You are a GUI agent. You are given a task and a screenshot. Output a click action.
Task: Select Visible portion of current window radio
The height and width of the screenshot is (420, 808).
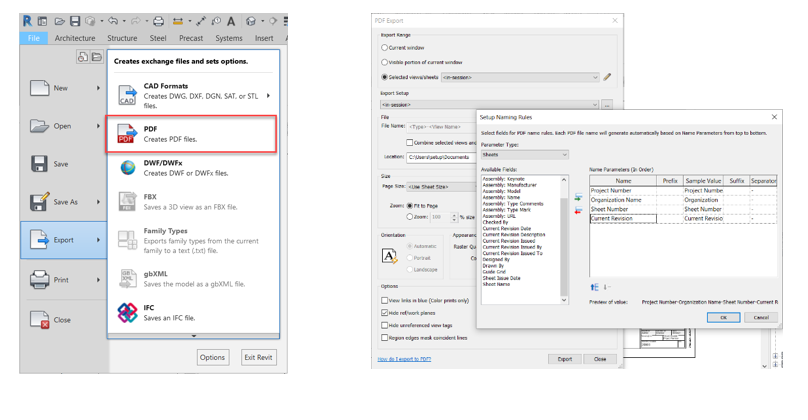point(384,62)
